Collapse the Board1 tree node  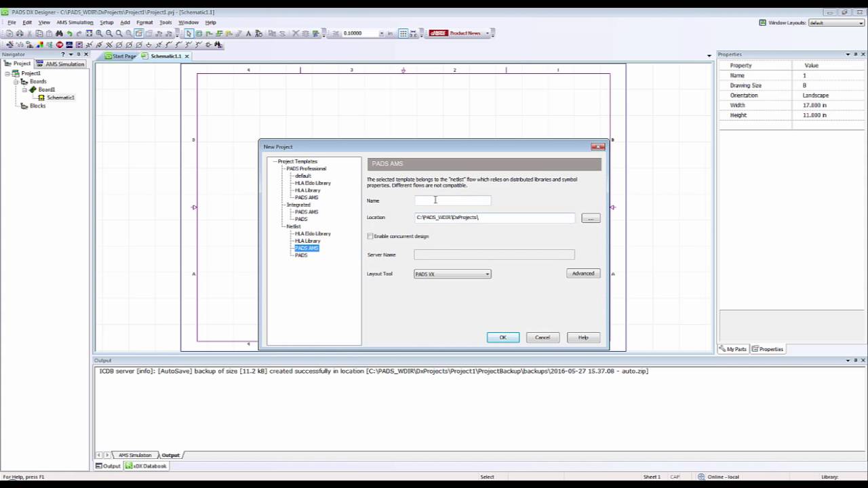click(x=24, y=89)
